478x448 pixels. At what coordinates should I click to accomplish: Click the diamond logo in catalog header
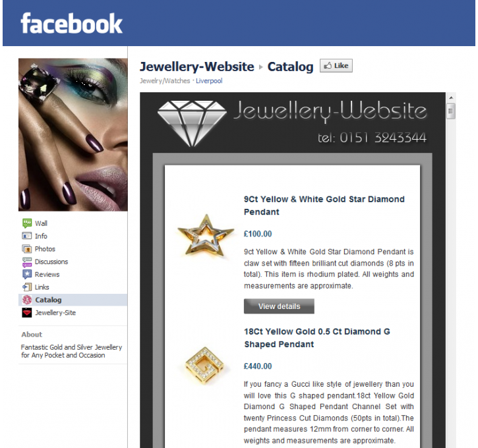point(192,124)
